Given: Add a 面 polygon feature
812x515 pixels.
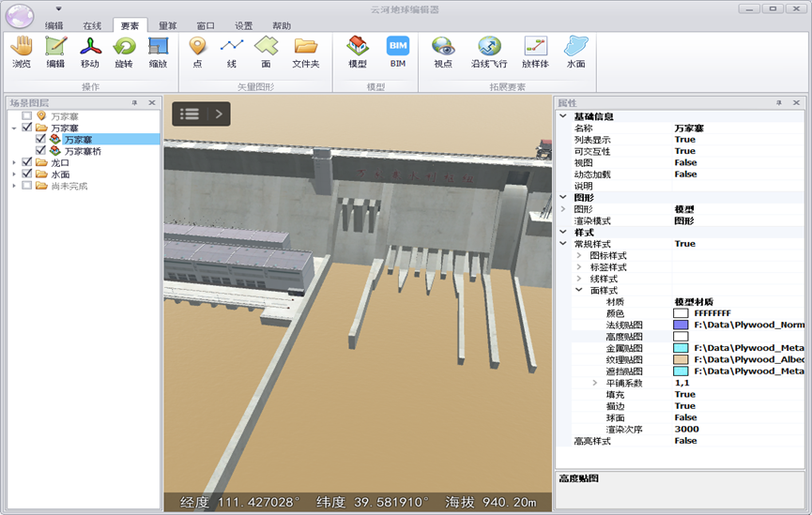Looking at the screenshot, I should pyautogui.click(x=267, y=53).
